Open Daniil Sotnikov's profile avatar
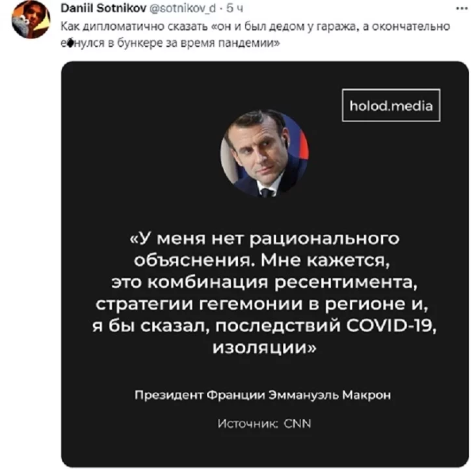This screenshot has width=476, height=469. coord(30,20)
